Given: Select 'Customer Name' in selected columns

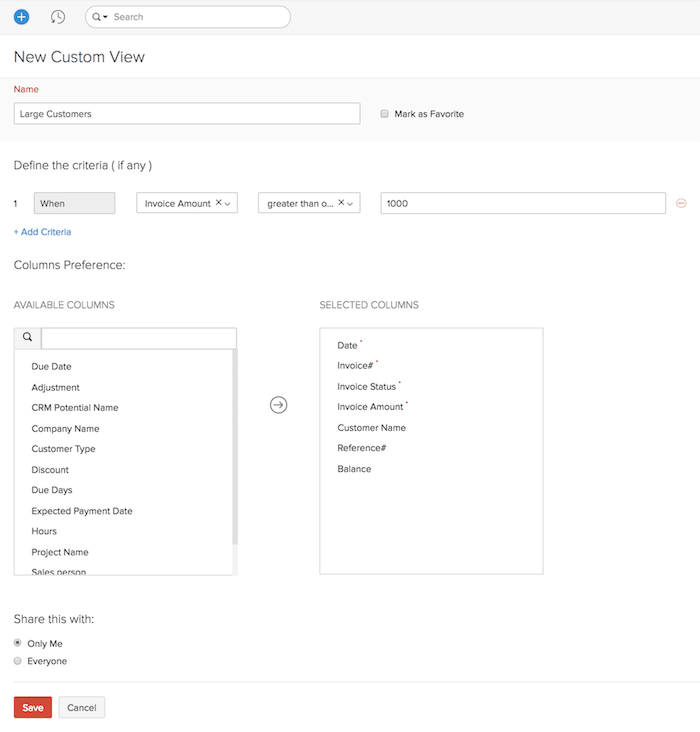Looking at the screenshot, I should pos(372,428).
